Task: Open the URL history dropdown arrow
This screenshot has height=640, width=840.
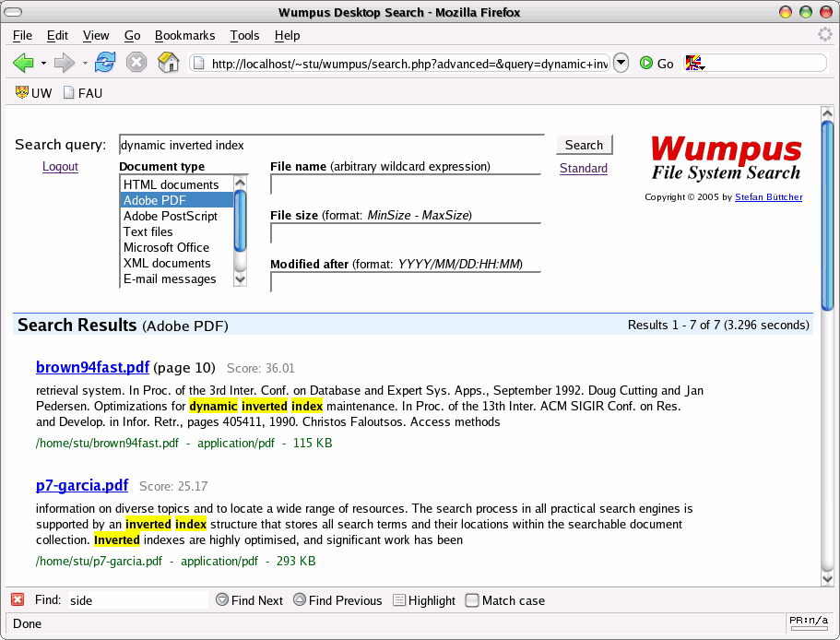Action: (x=621, y=63)
